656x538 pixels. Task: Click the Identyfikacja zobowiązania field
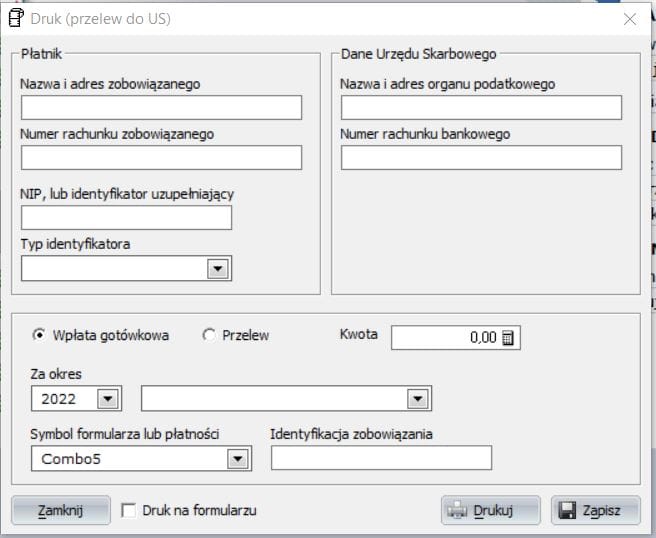381,458
